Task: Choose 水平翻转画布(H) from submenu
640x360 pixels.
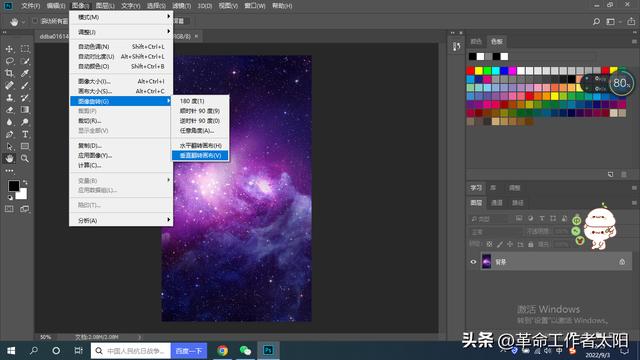Action: (200, 145)
